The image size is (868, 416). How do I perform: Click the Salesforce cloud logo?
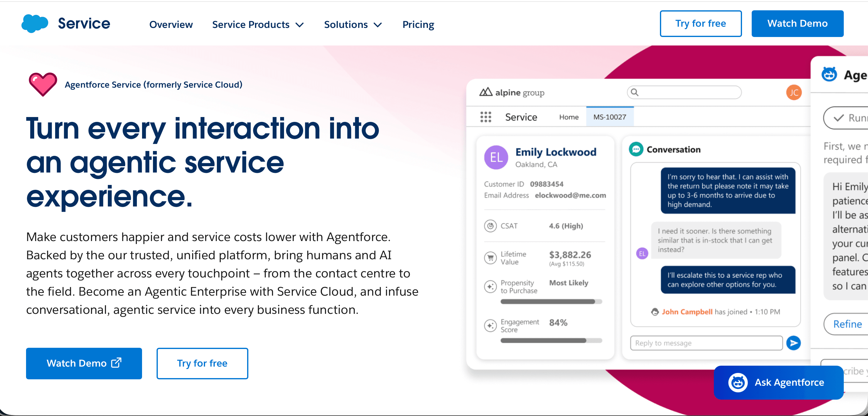35,24
